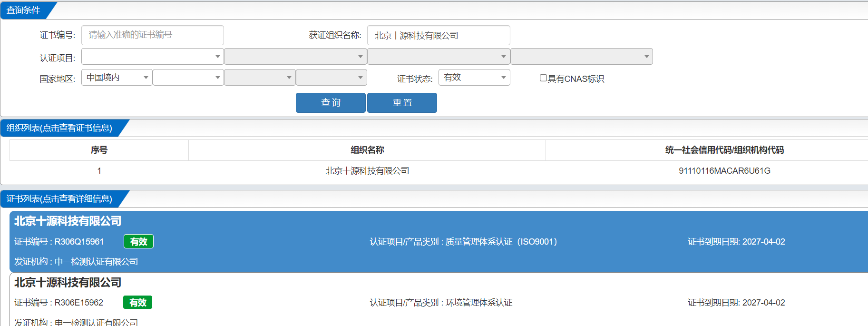Open the third 认证项目 dropdown
868x326 pixels.
click(x=439, y=57)
